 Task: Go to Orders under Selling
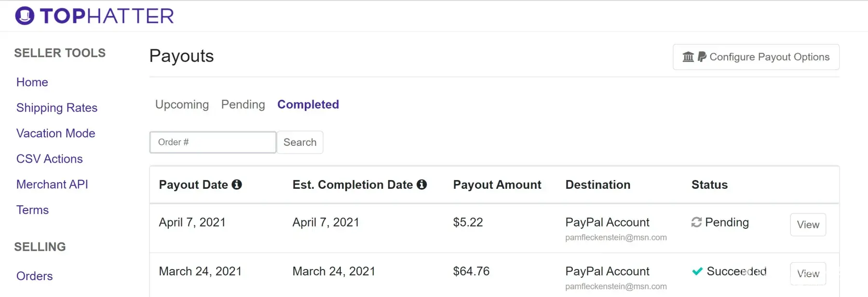click(35, 276)
